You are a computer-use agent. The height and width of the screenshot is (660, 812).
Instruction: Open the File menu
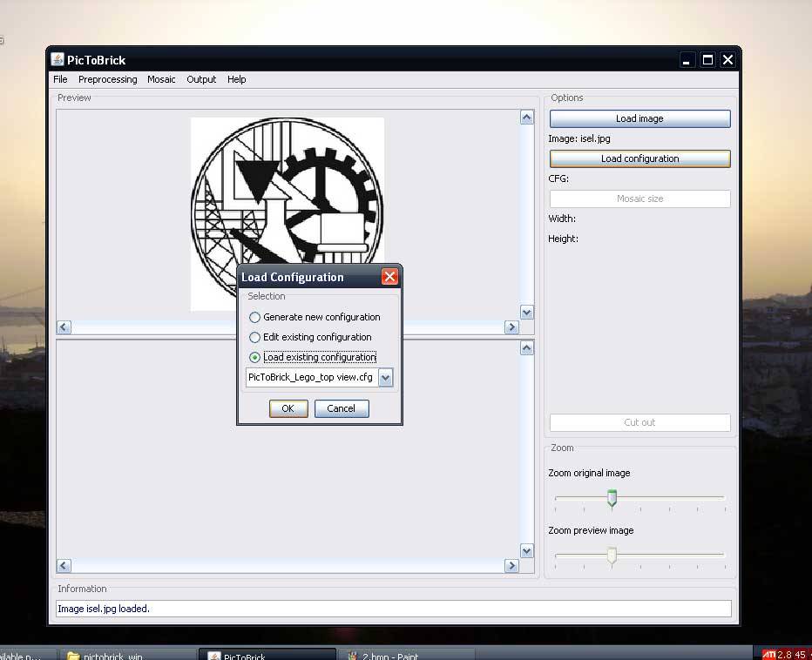pos(60,79)
